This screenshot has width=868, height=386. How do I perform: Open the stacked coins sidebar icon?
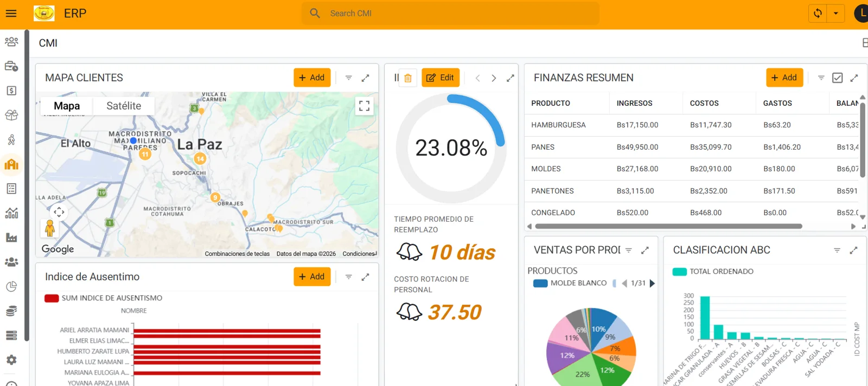click(x=11, y=311)
